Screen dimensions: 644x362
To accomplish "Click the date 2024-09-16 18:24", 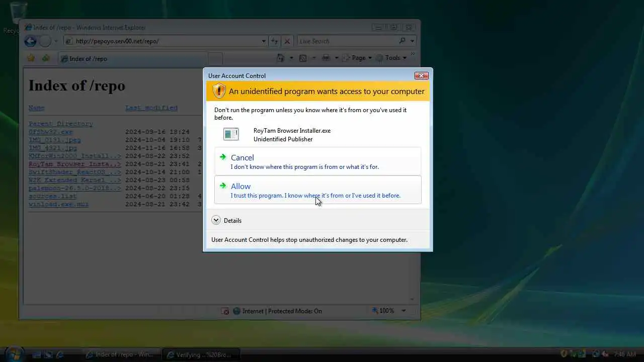I will point(157,132).
